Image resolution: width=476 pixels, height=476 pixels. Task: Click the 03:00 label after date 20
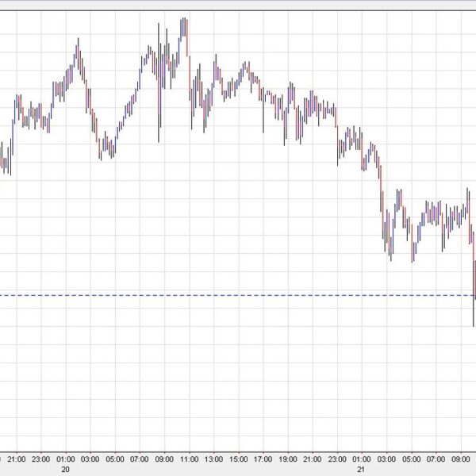[90, 459]
